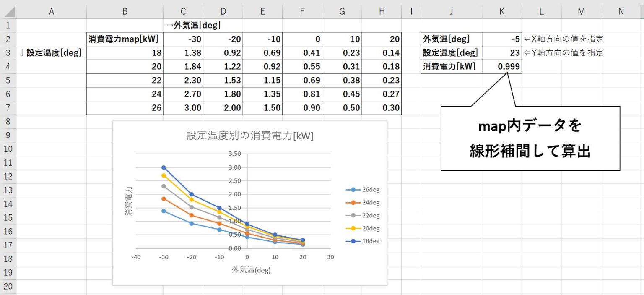Click cell 消費電力map[kW]
The width and height of the screenshot is (644, 295).
125,39
